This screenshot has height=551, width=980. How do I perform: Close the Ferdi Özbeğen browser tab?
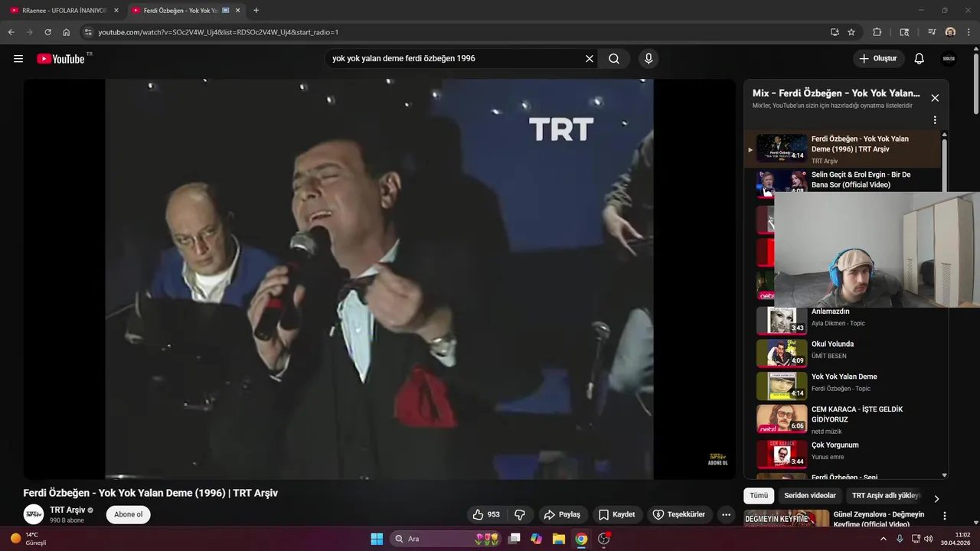pyautogui.click(x=238, y=11)
